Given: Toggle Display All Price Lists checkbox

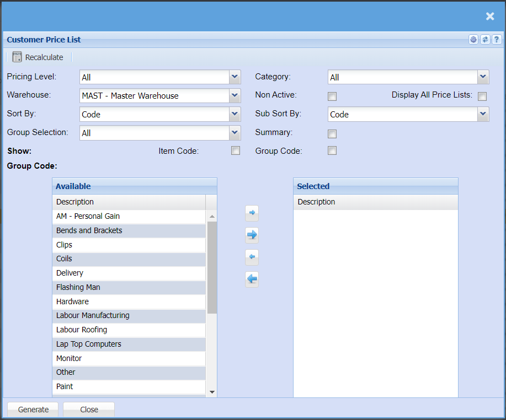Looking at the screenshot, I should tap(482, 96).
